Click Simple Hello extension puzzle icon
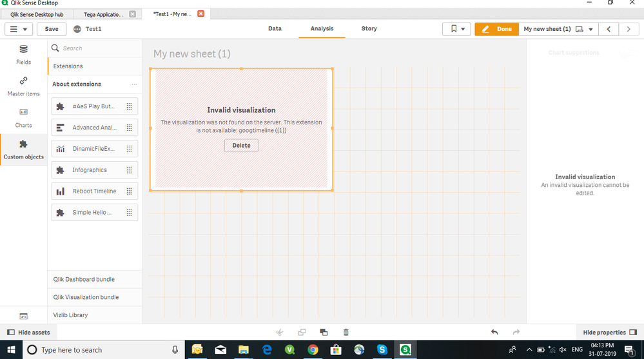This screenshot has height=359, width=644. 61,212
